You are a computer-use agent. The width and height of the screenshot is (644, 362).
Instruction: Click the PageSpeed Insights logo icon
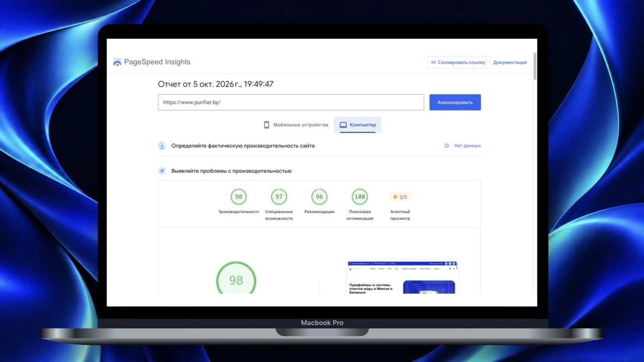pyautogui.click(x=117, y=62)
